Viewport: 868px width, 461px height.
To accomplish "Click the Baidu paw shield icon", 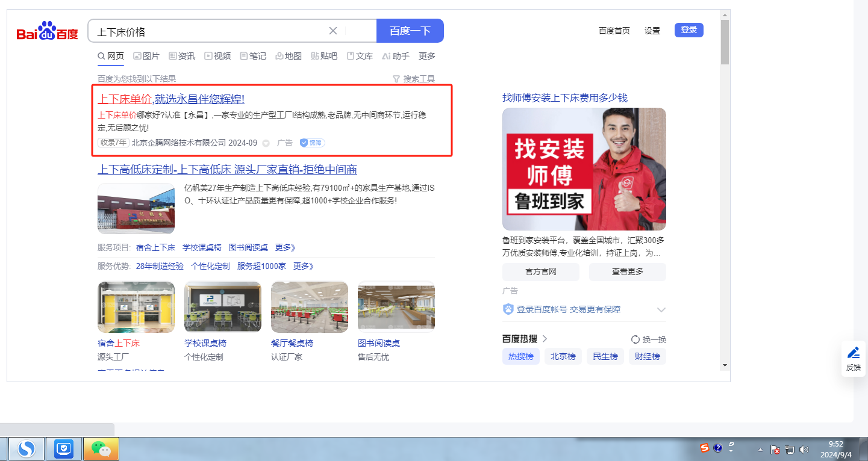I will [x=508, y=309].
